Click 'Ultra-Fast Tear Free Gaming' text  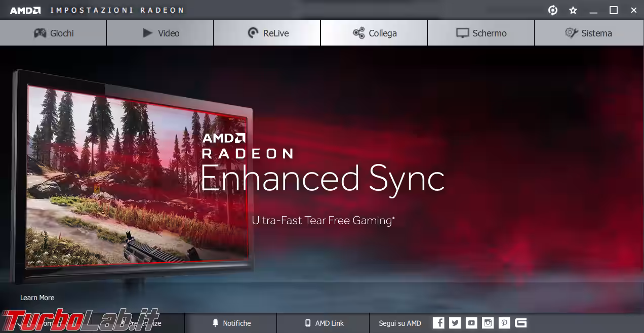point(324,220)
